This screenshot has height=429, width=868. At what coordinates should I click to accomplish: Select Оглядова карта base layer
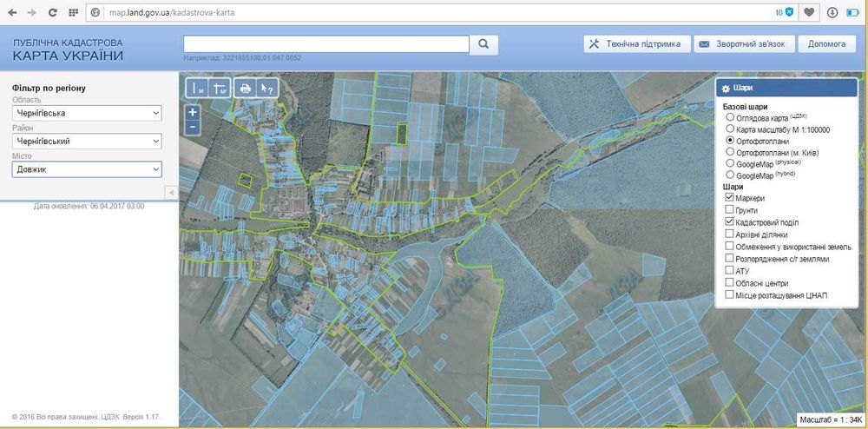(730, 117)
